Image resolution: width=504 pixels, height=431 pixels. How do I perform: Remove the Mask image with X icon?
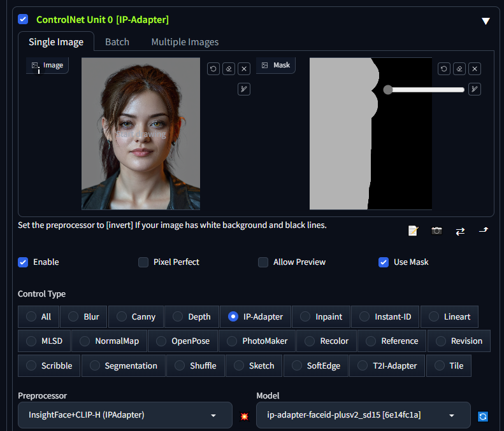coord(475,69)
